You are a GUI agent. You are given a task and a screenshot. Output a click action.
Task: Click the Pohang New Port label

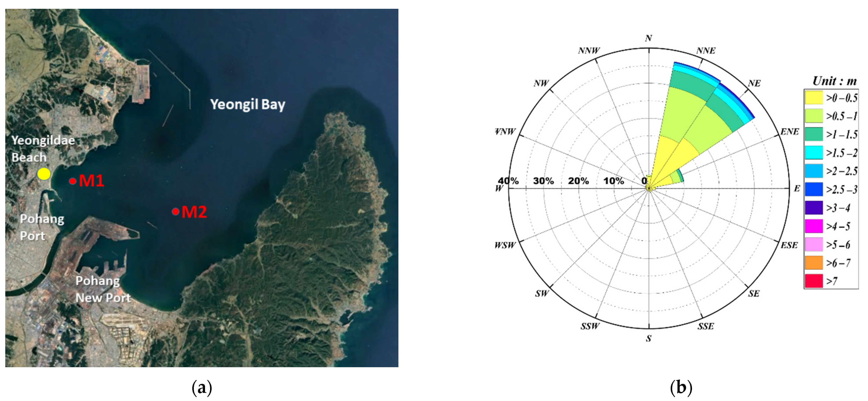coord(103,289)
